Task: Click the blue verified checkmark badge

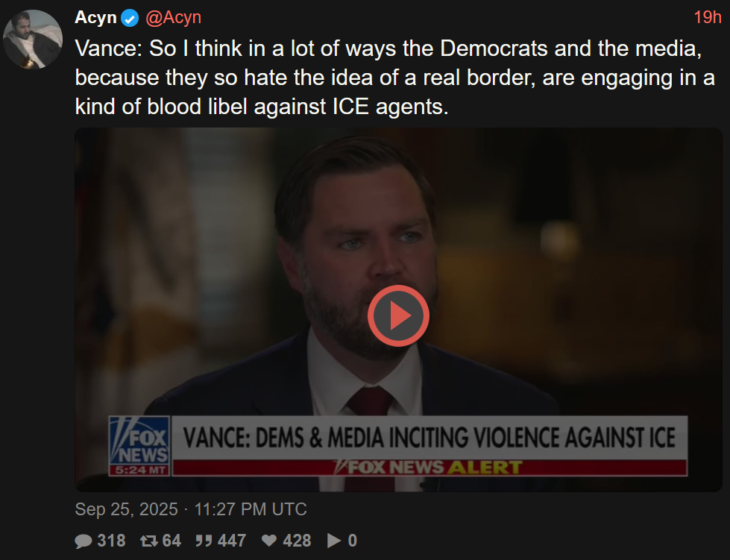Action: click(x=130, y=18)
